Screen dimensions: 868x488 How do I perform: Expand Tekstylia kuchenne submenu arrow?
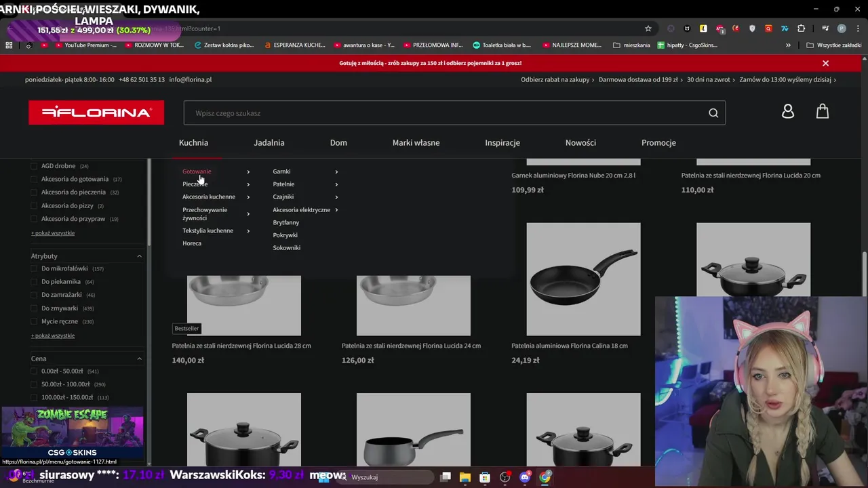pos(248,231)
